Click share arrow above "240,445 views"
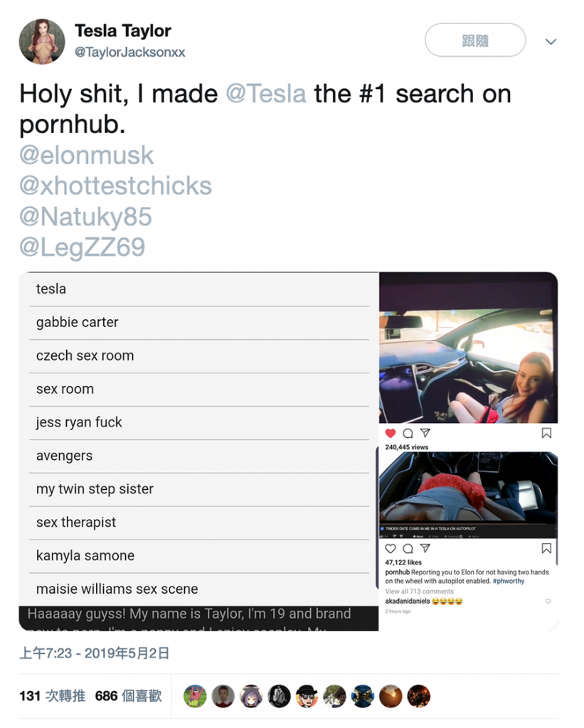Viewport: 584px width, 728px height. (425, 433)
